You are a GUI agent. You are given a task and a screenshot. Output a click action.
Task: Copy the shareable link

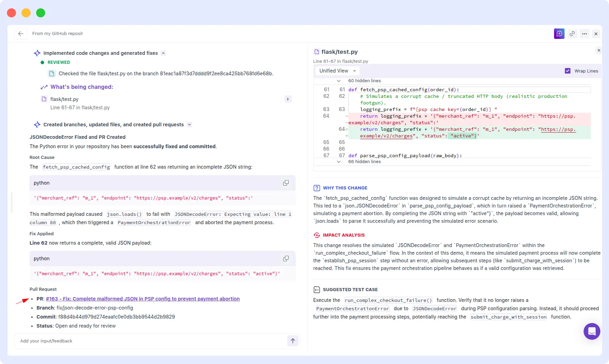click(572, 34)
